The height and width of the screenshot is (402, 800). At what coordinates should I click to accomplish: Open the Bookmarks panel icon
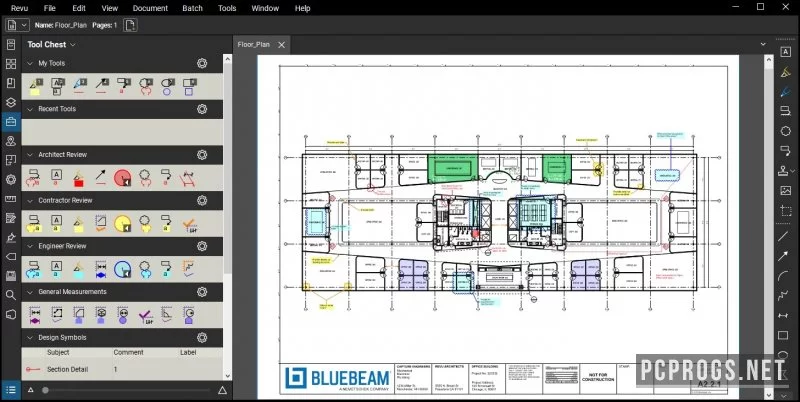(x=11, y=84)
